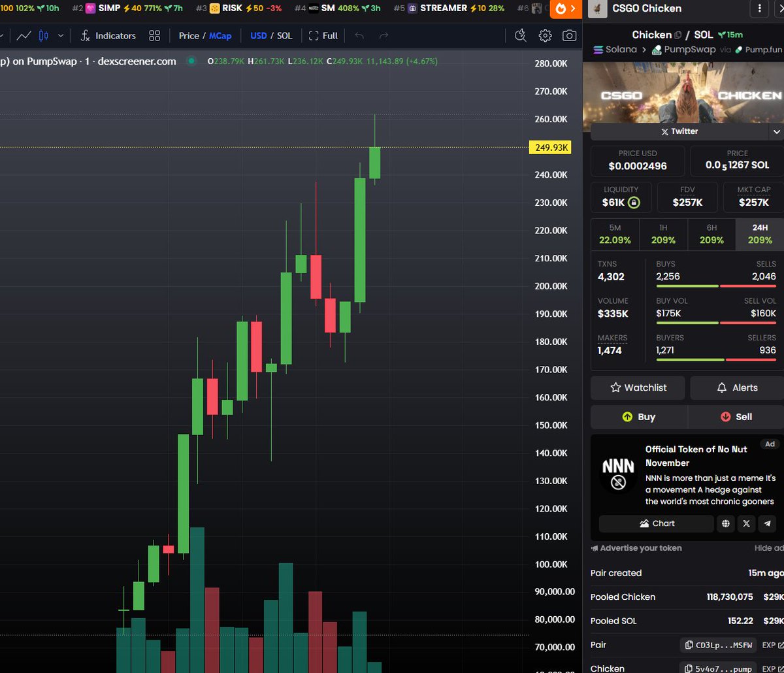Open chart layout grid icon
The image size is (784, 673).
point(154,35)
